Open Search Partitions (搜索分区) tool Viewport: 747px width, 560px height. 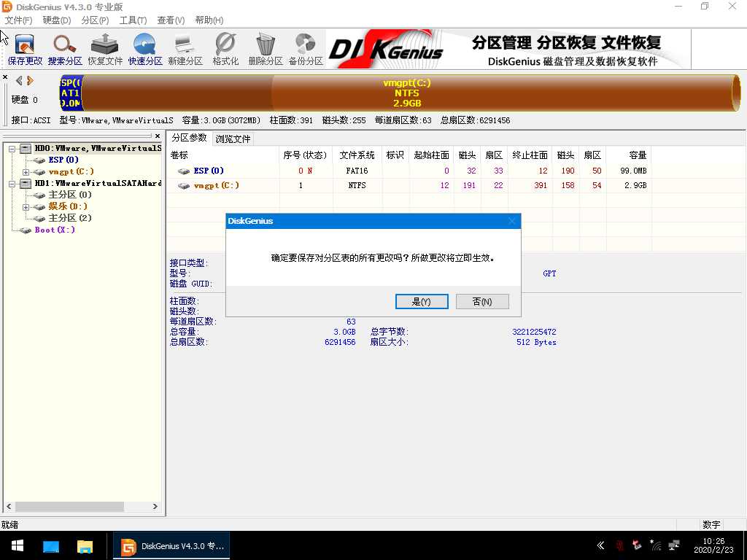pos(65,50)
